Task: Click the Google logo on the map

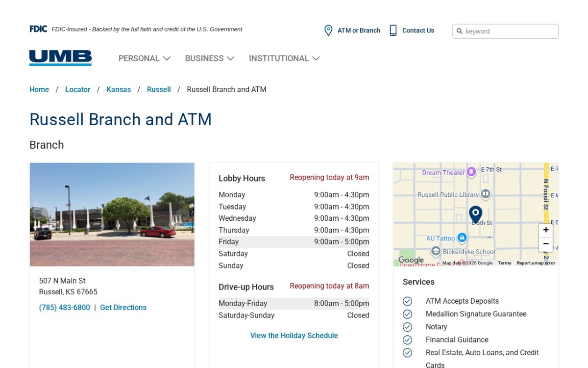Action: pyautogui.click(x=411, y=260)
